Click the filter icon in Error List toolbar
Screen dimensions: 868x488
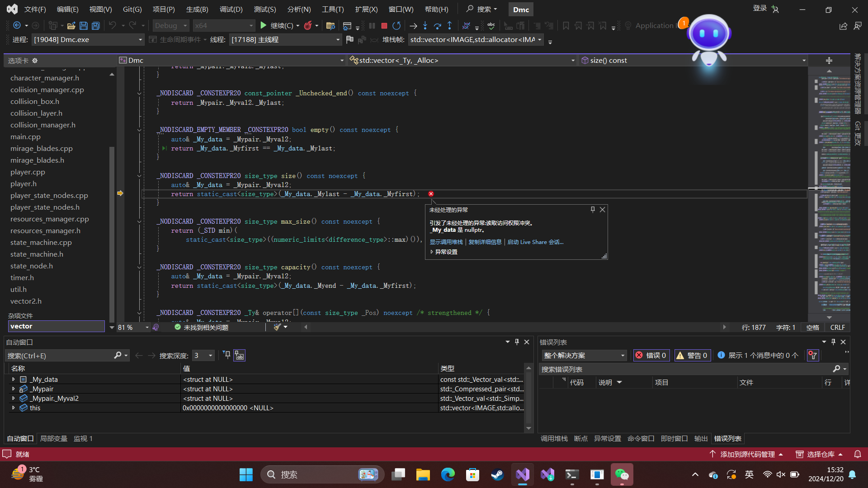click(813, 356)
